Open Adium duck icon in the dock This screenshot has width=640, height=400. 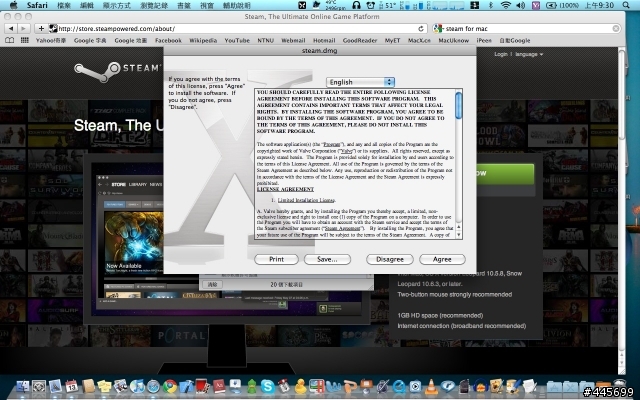tap(300, 386)
